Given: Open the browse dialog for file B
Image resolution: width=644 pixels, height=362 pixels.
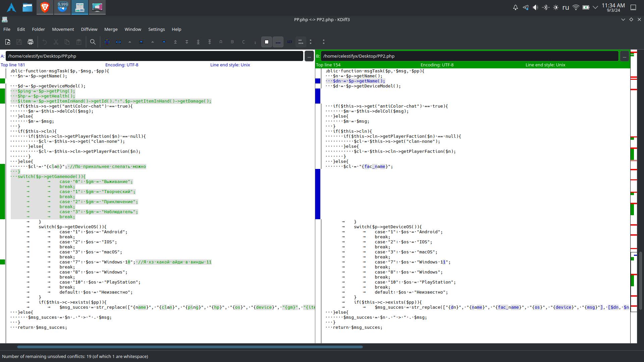Looking at the screenshot, I should [625, 56].
